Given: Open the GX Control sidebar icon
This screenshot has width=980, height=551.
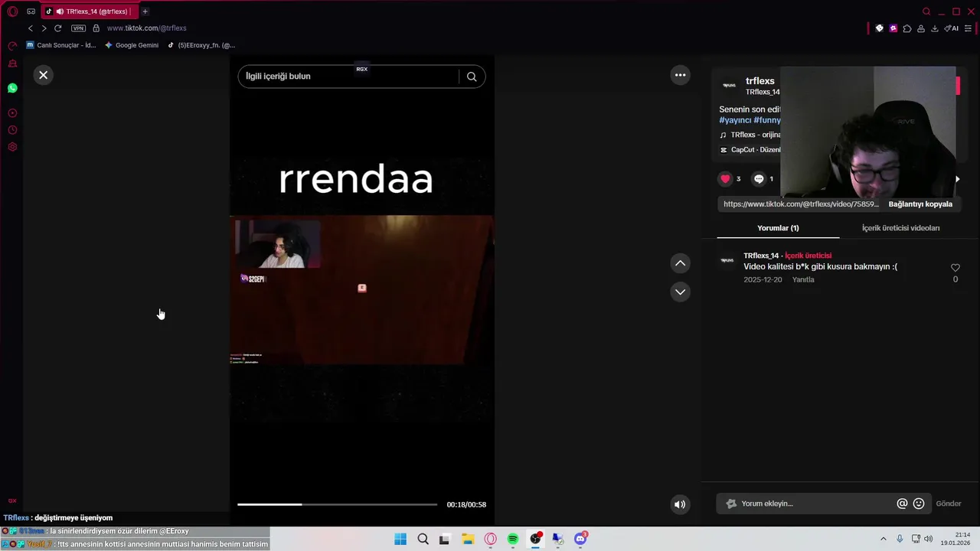Looking at the screenshot, I should pos(12,47).
